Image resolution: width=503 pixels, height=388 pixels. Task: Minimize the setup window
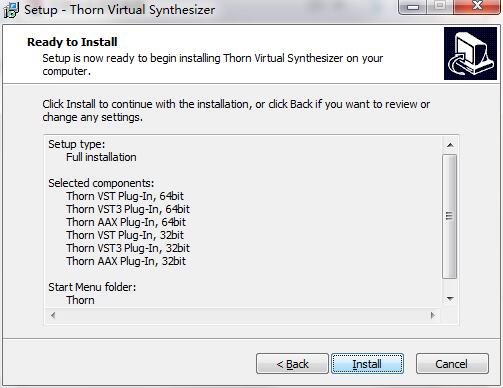pos(413,7)
